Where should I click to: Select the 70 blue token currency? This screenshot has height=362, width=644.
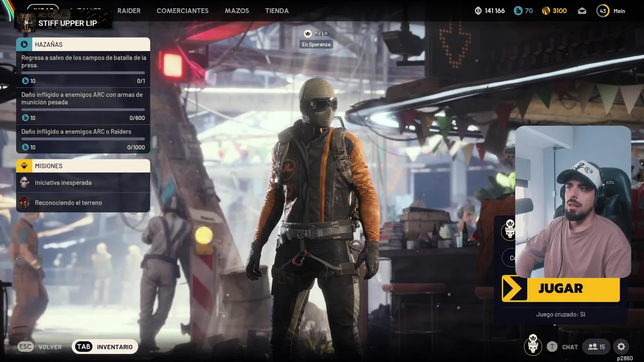[523, 11]
